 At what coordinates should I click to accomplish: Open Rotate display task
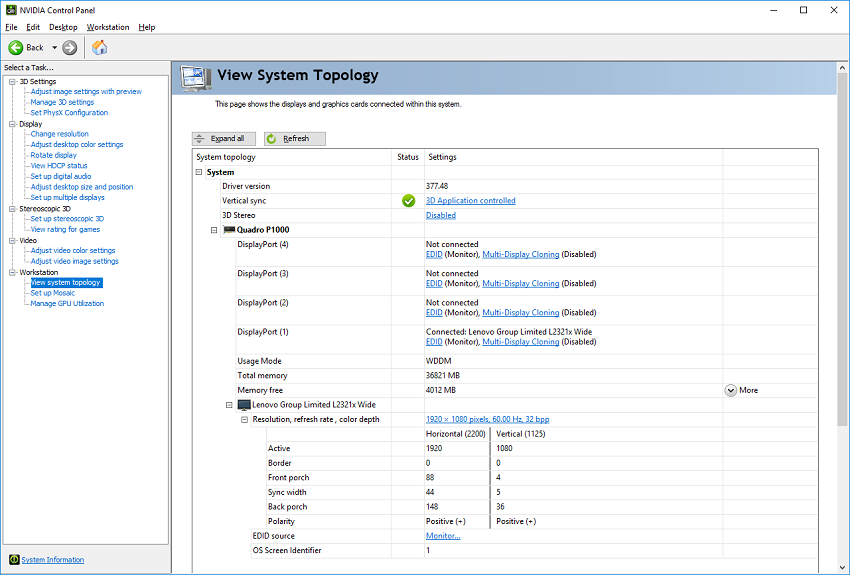54,155
